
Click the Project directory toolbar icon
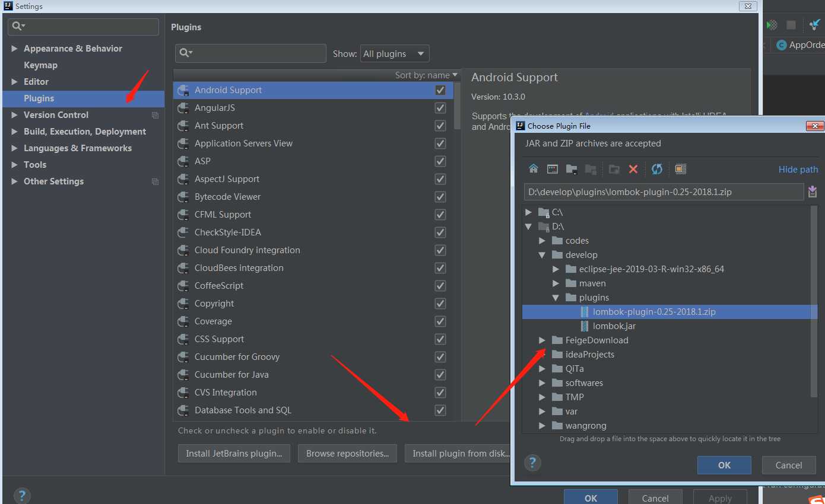click(572, 169)
